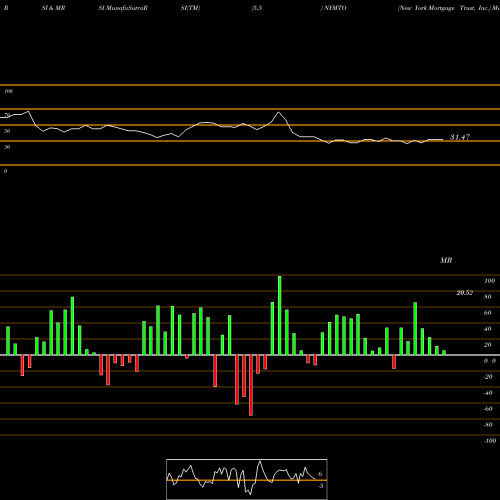The width and height of the screenshot is (500, 500).
Task: Click the -40 label on MR axis
Action: pyautogui.click(x=488, y=393)
